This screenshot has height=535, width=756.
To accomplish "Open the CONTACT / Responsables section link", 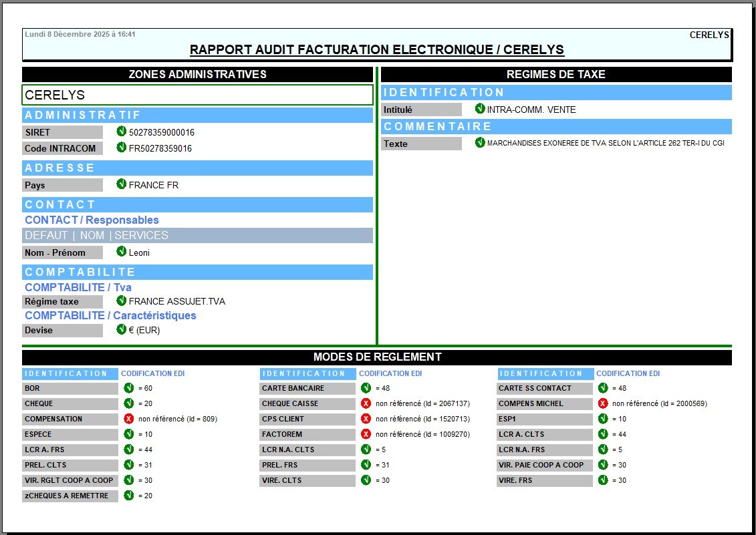I will click(92, 220).
